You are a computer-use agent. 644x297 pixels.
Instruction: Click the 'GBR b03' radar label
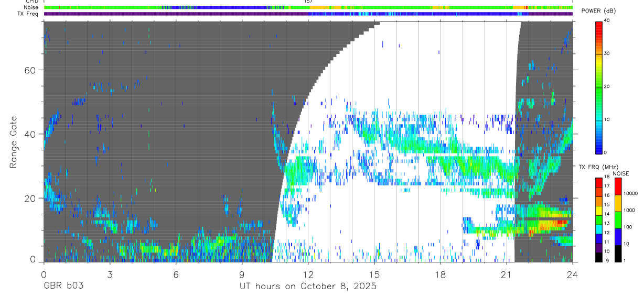[x=63, y=287]
